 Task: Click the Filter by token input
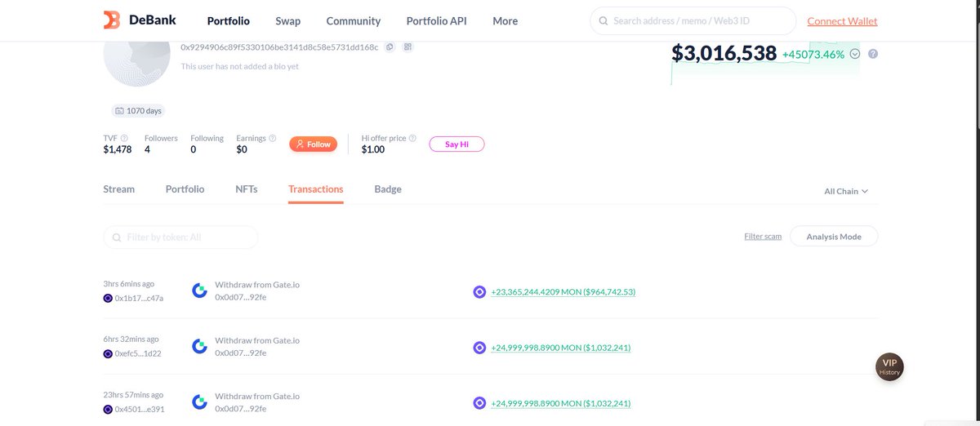(180, 237)
